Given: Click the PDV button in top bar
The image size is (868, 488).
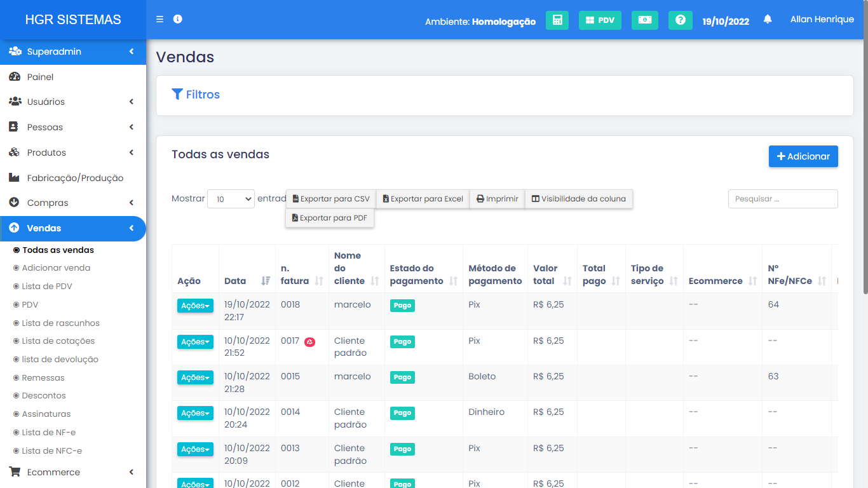Looking at the screenshot, I should (599, 20).
